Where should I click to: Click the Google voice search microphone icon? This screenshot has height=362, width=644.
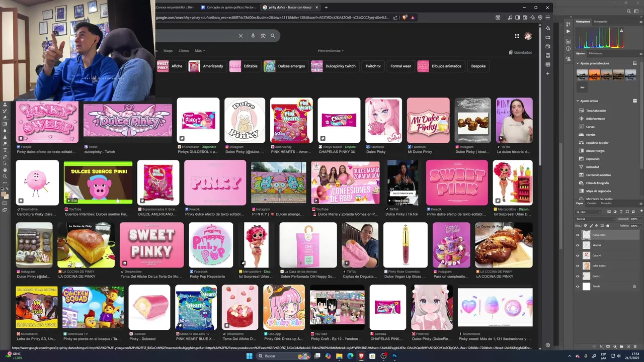click(253, 36)
